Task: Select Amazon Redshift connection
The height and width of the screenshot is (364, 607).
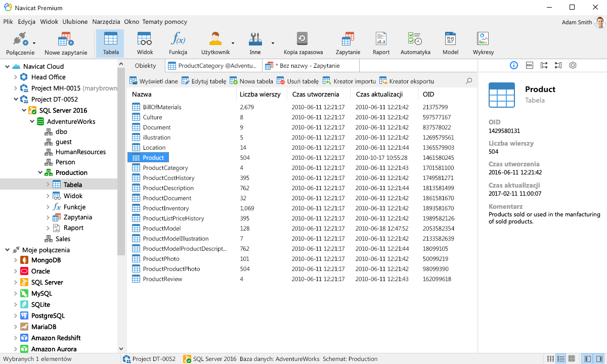Action: point(56,338)
